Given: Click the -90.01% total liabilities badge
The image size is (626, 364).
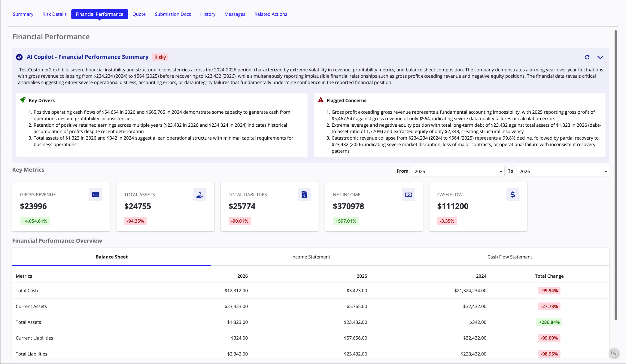Looking at the screenshot, I should coord(240,221).
